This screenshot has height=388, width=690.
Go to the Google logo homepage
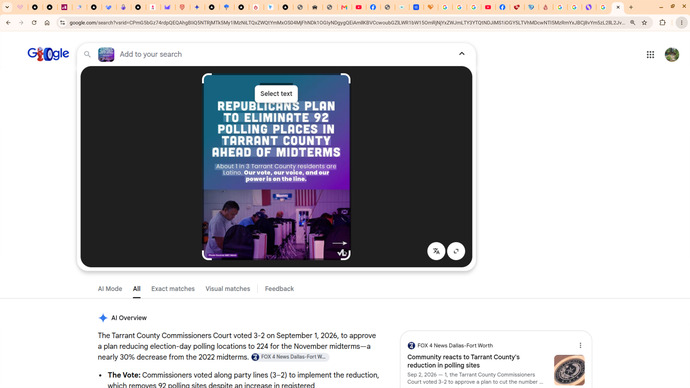point(48,54)
